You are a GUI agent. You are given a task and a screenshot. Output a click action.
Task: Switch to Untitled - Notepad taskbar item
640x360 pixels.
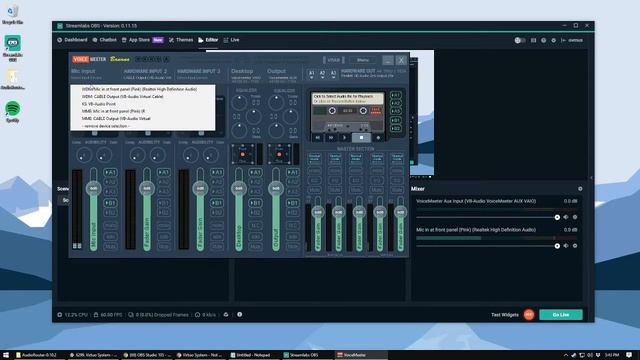253,355
